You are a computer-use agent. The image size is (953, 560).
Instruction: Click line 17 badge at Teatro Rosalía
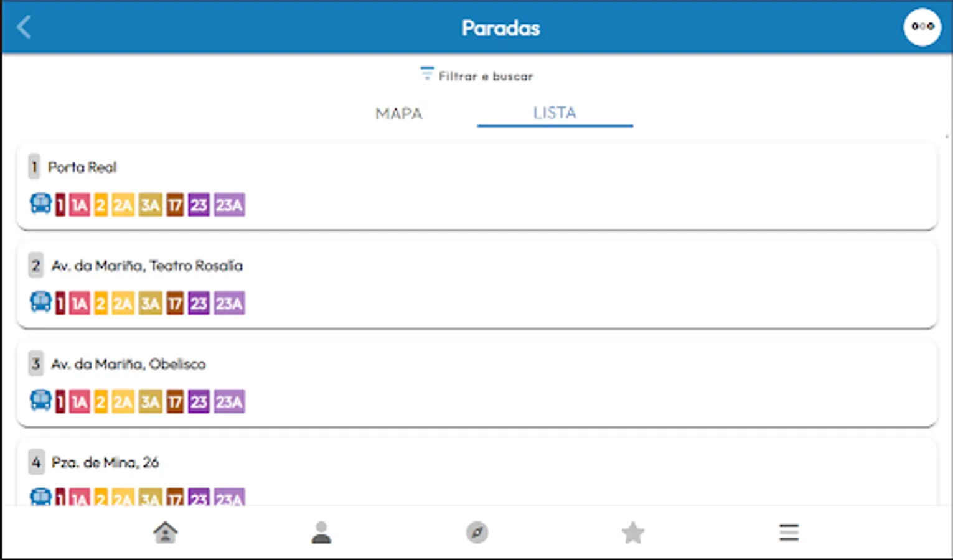click(x=175, y=303)
